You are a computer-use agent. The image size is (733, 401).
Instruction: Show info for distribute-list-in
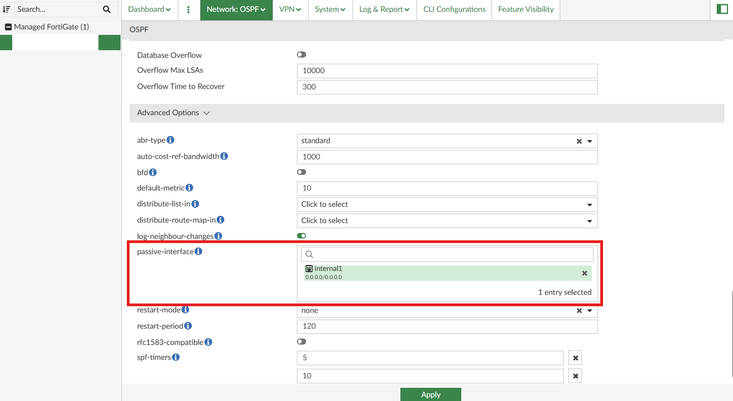coord(195,204)
